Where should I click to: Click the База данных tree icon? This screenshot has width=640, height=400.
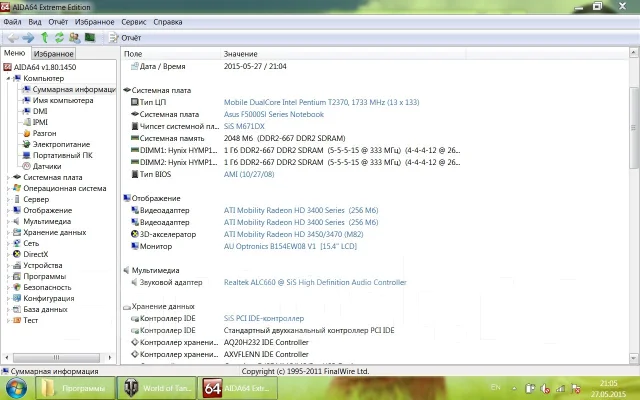(x=17, y=309)
